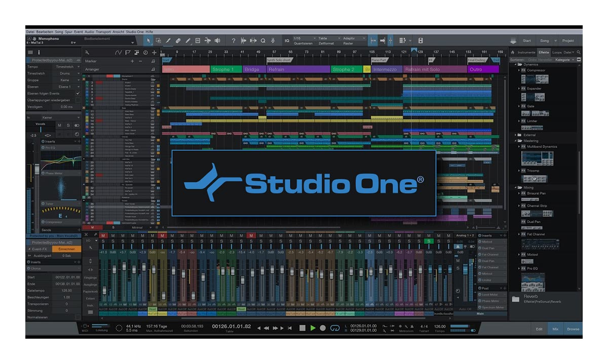Select the Eraser tool
Screen dimensions: 608x364
tap(178, 41)
